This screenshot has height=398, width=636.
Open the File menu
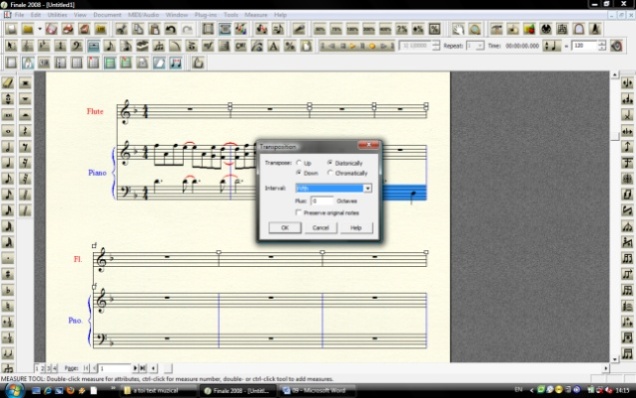[19, 15]
